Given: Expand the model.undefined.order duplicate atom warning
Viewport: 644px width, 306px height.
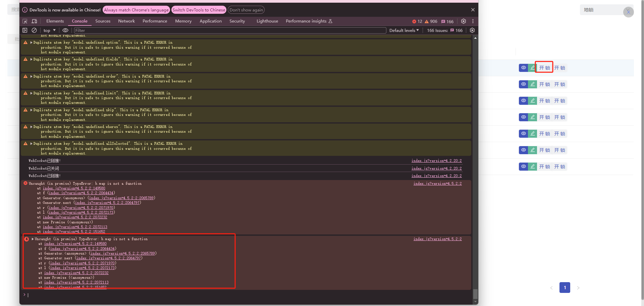Looking at the screenshot, I should [x=32, y=77].
